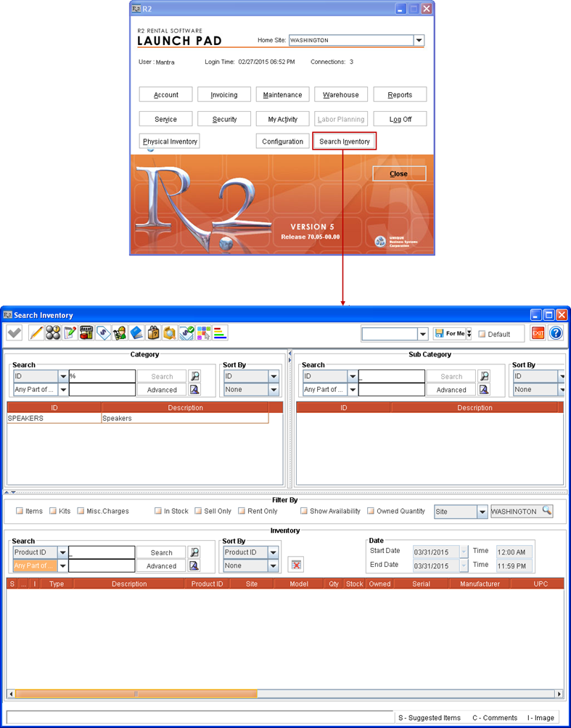Click the colored horizontal bars legend icon
The width and height of the screenshot is (571, 728).
point(220,333)
